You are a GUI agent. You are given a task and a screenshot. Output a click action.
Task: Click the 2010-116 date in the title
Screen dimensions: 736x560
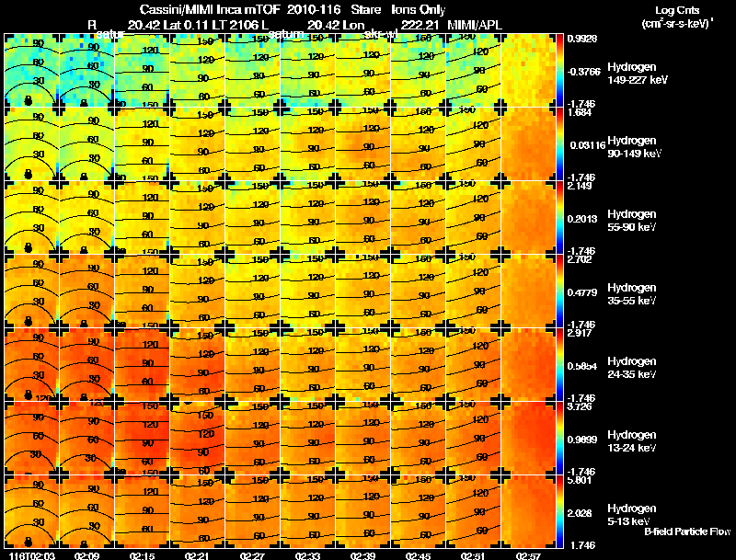[x=314, y=9]
